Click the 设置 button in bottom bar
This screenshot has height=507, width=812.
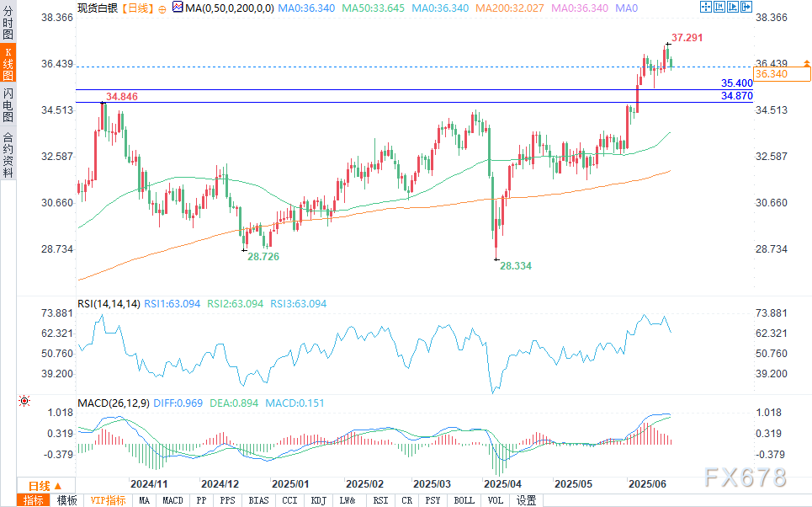coord(527,500)
